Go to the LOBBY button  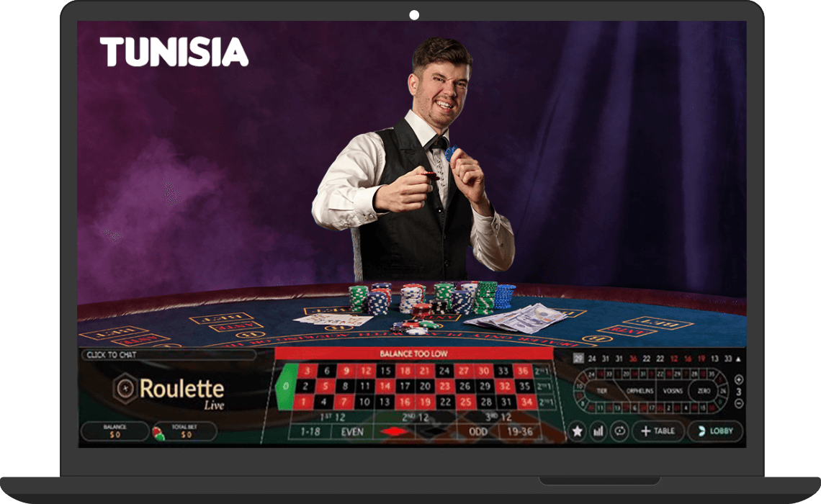point(715,431)
